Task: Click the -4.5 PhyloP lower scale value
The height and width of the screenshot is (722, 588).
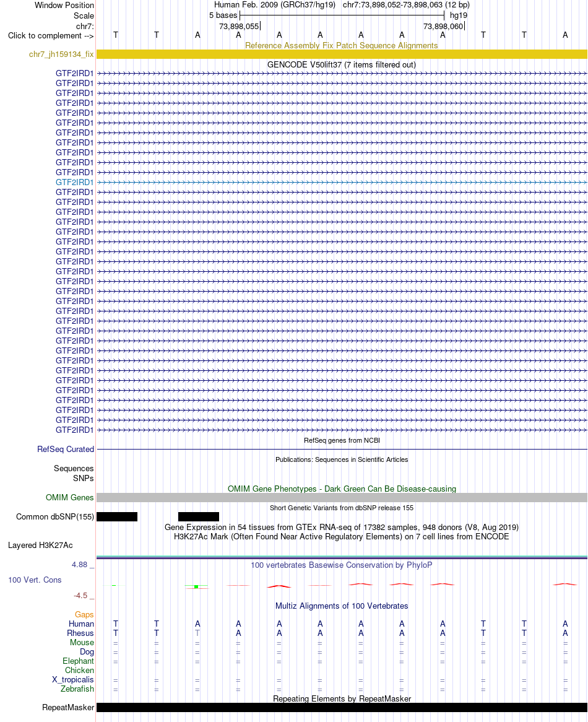Action: click(80, 596)
